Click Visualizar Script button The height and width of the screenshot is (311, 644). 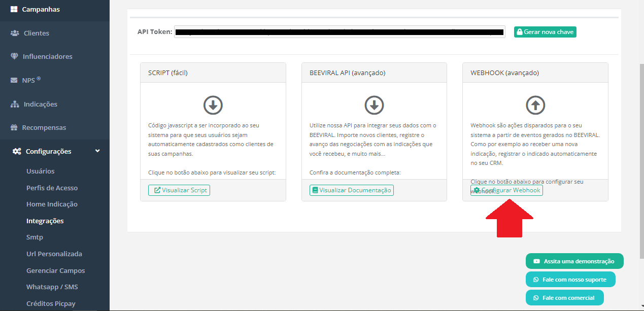(x=179, y=190)
